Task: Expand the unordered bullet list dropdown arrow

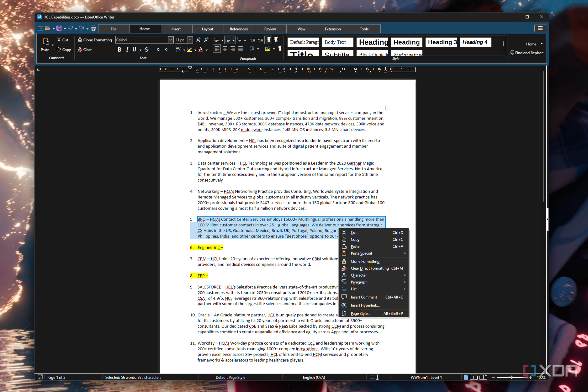Action: click(222, 40)
